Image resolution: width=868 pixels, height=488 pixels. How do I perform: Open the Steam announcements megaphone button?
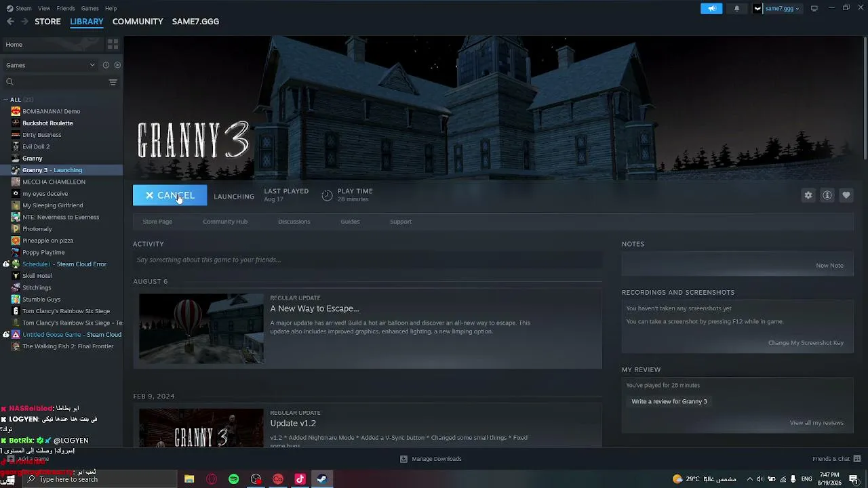point(711,9)
